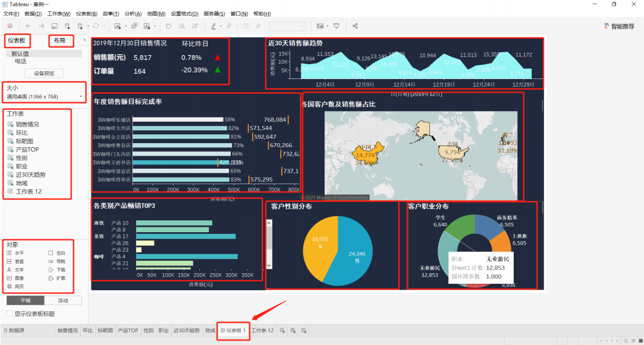Viewport: 644px width, 345px height.
Task: Click the save icon in toolbar
Action: tap(54, 26)
